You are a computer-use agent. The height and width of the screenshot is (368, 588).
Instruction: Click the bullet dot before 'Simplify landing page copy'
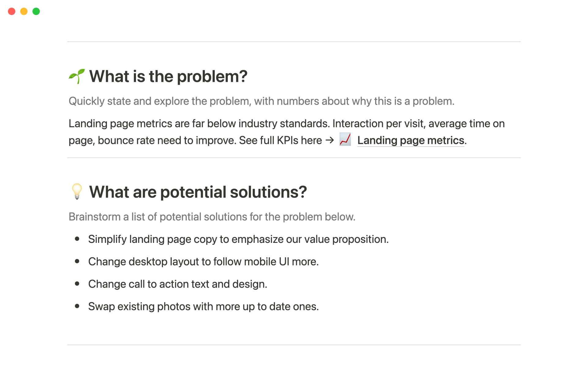click(x=77, y=239)
